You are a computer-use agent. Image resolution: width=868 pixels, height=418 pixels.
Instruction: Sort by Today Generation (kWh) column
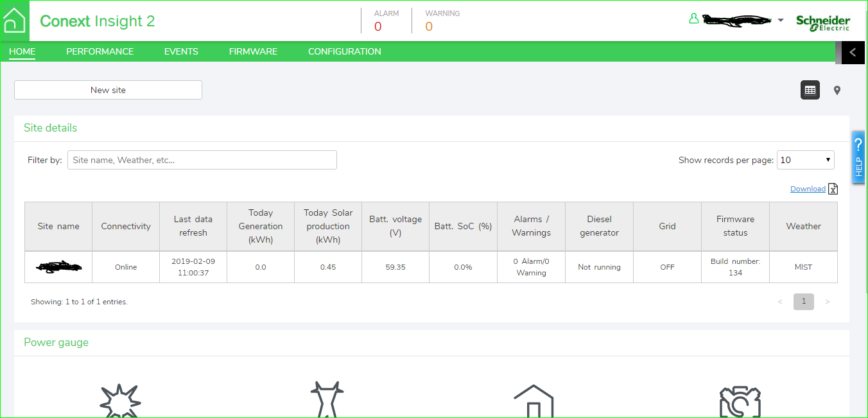click(x=261, y=226)
